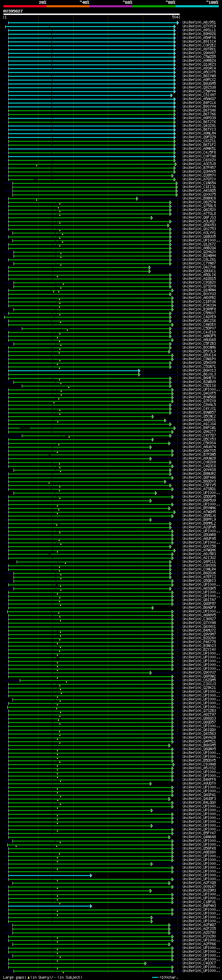Image resolution: width=222 pixels, height=980 pixels.
Task: Click the red 20% segment of the identity scale
Action: 25,6
